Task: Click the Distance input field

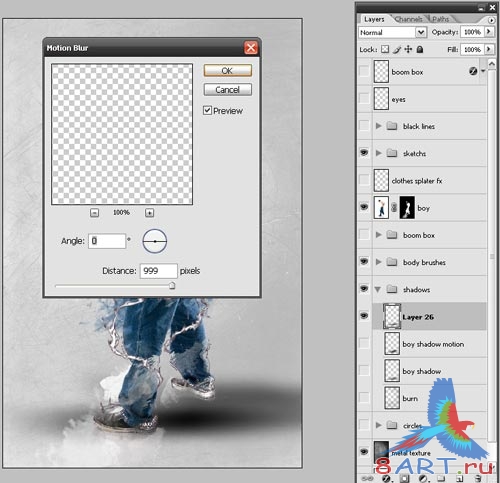Action: click(x=158, y=271)
